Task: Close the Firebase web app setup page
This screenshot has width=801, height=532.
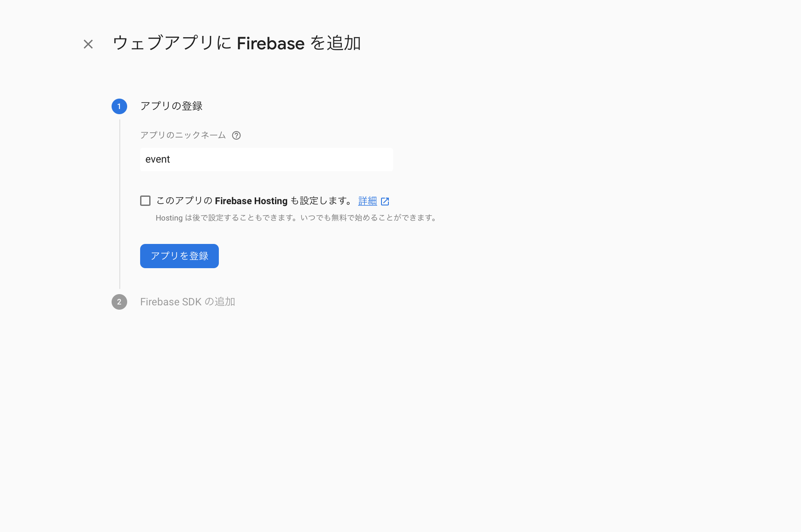Action: click(88, 44)
